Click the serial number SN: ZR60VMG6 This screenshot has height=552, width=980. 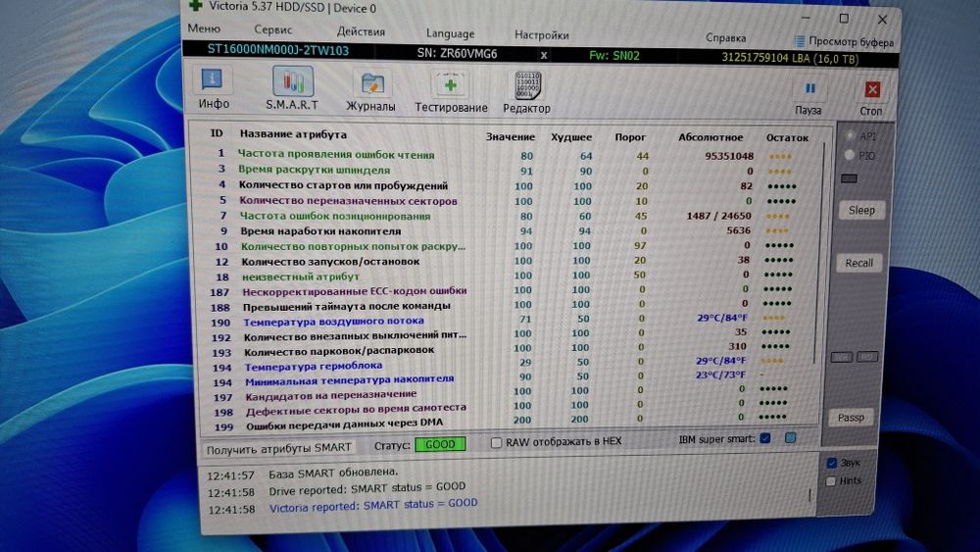pyautogui.click(x=457, y=54)
